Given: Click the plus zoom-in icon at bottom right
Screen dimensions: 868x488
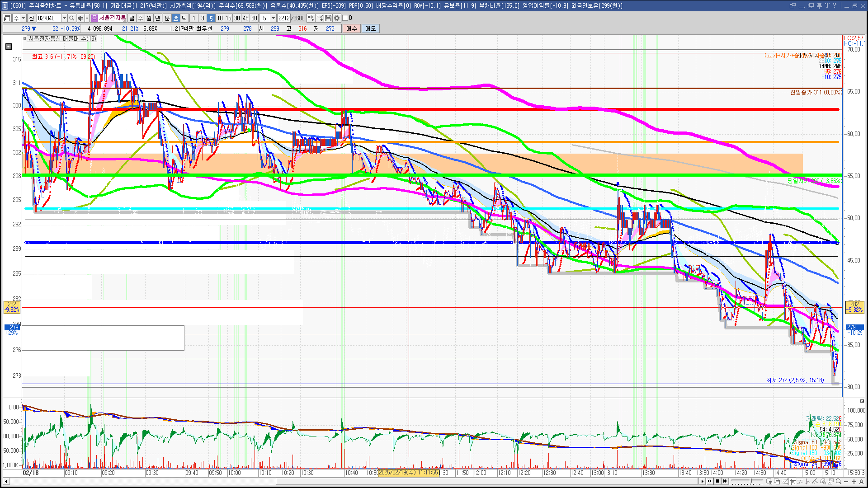Looking at the screenshot, I should pos(854,482).
